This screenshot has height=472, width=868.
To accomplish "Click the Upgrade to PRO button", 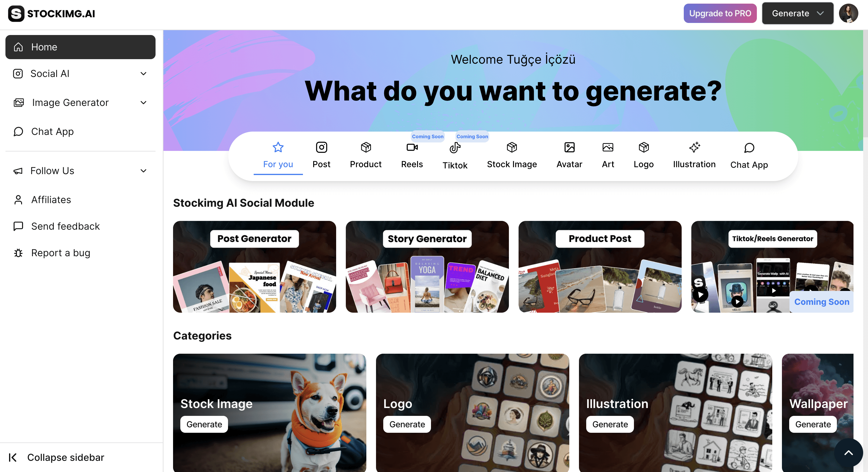I will pyautogui.click(x=720, y=14).
